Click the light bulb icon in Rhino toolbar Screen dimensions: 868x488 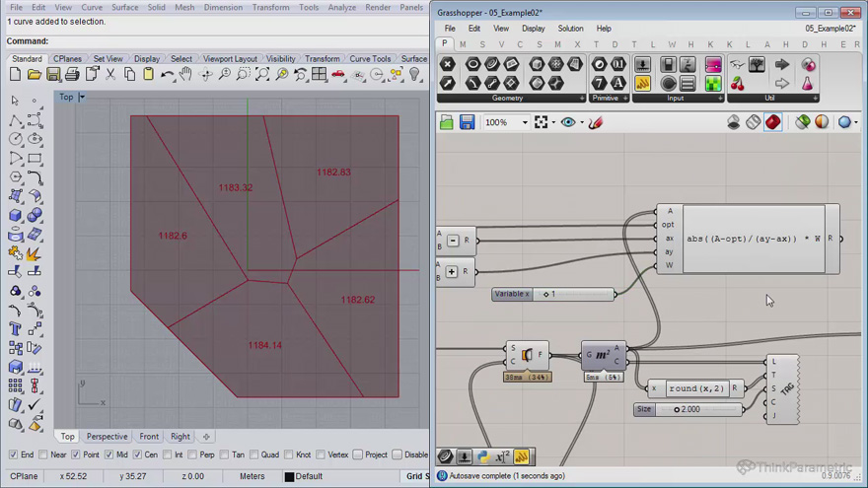(414, 74)
